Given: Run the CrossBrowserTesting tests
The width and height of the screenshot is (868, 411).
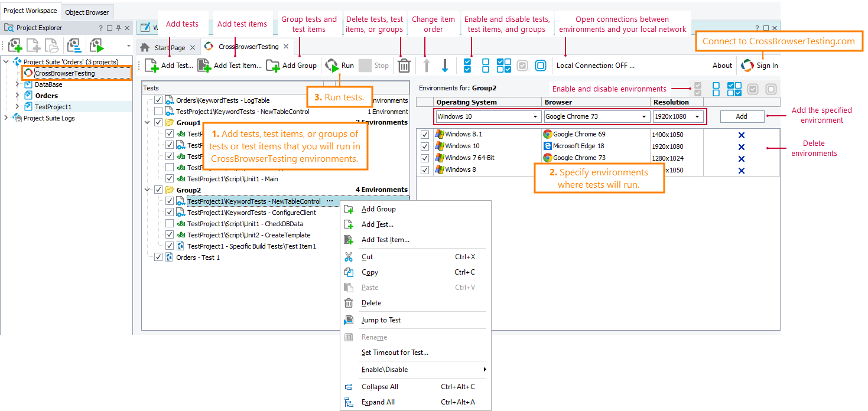Looking at the screenshot, I should coord(340,66).
